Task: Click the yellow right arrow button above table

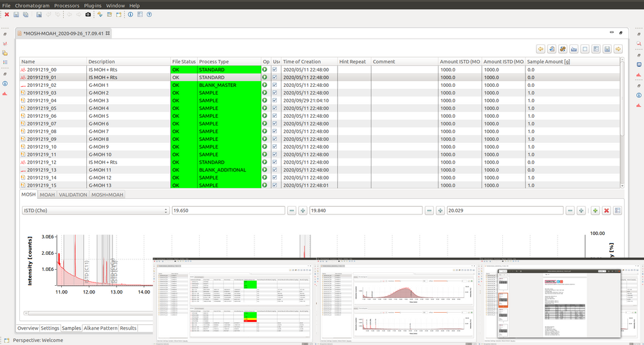Action: [618, 49]
